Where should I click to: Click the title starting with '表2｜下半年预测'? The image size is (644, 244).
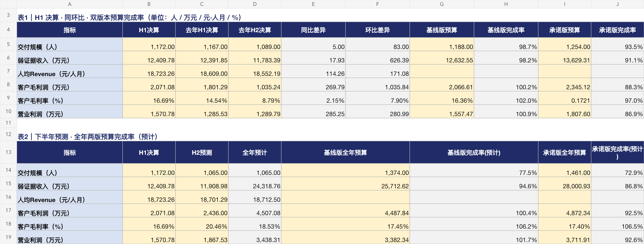coord(88,137)
